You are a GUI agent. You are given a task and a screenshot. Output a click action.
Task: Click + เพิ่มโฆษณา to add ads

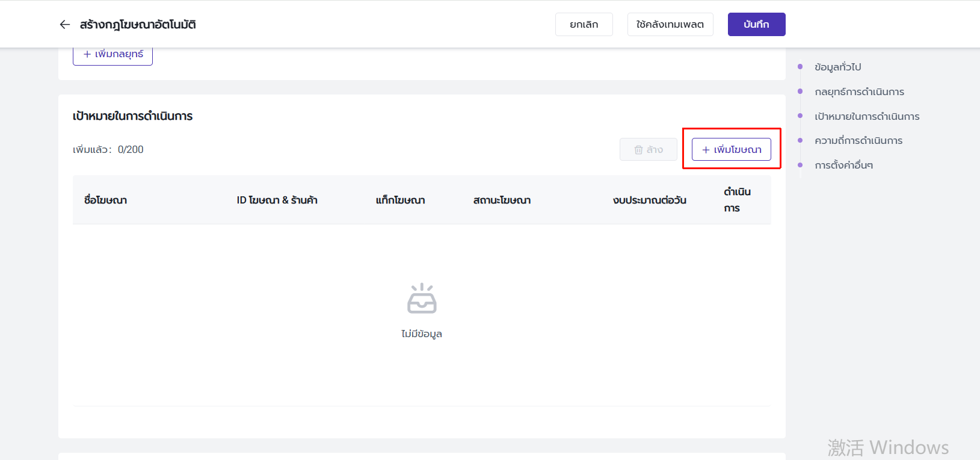(x=731, y=149)
